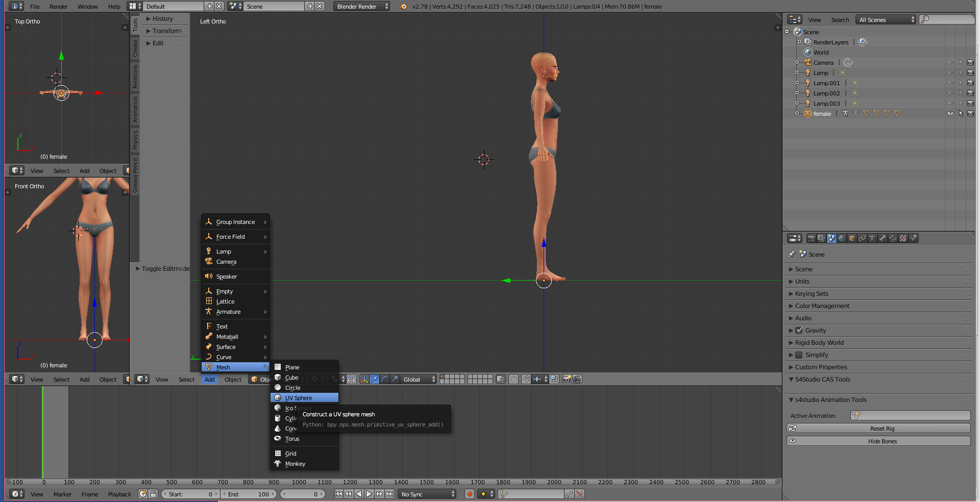Toggle the Gravity checkbox
Viewport: 980px width, 502px height.
coord(799,331)
